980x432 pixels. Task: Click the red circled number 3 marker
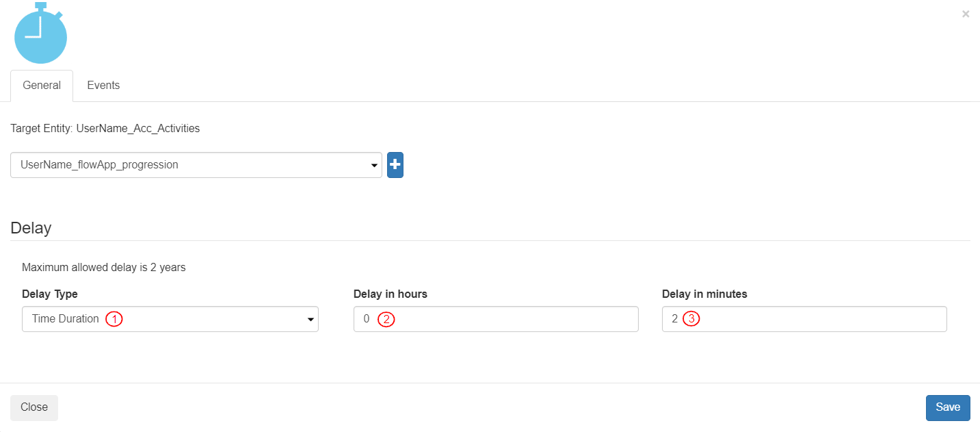[x=691, y=319]
